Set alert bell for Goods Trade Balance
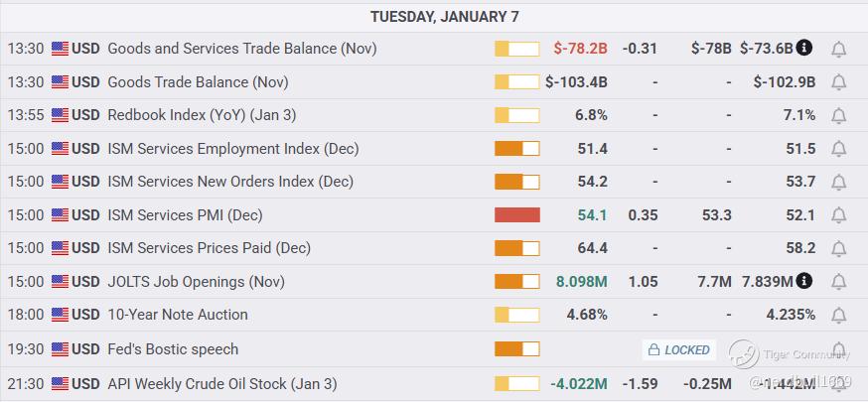Viewport: 868px width, 402px height. click(838, 82)
